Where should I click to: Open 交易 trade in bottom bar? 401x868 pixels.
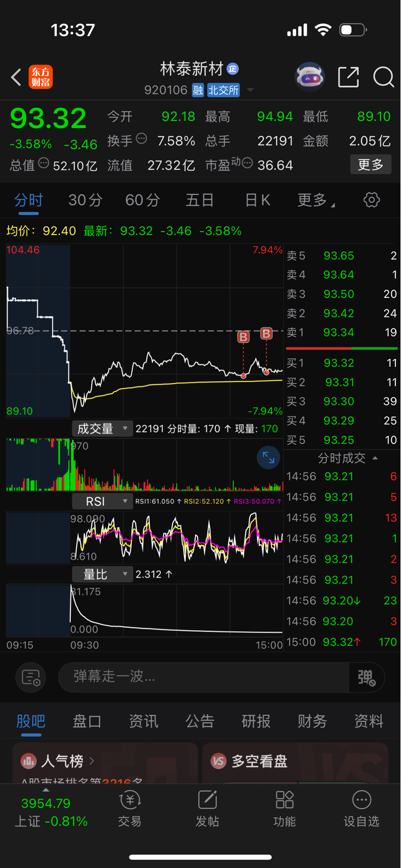129,809
